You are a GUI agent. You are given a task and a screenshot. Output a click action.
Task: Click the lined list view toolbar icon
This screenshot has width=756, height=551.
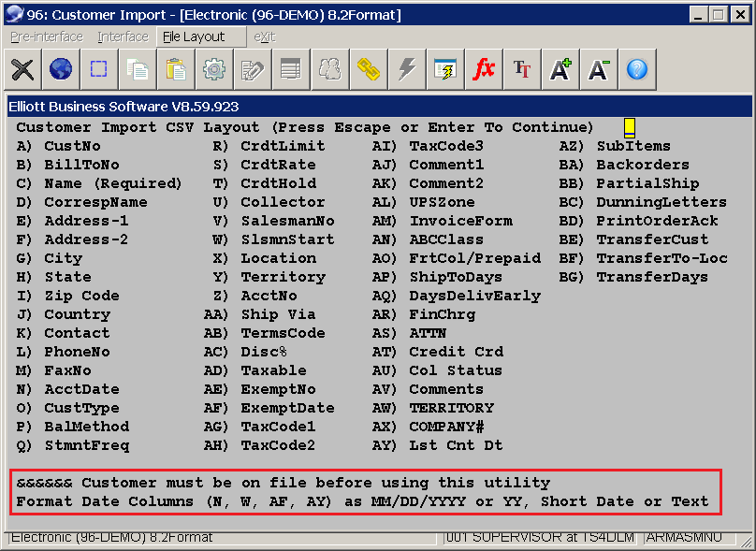(291, 69)
